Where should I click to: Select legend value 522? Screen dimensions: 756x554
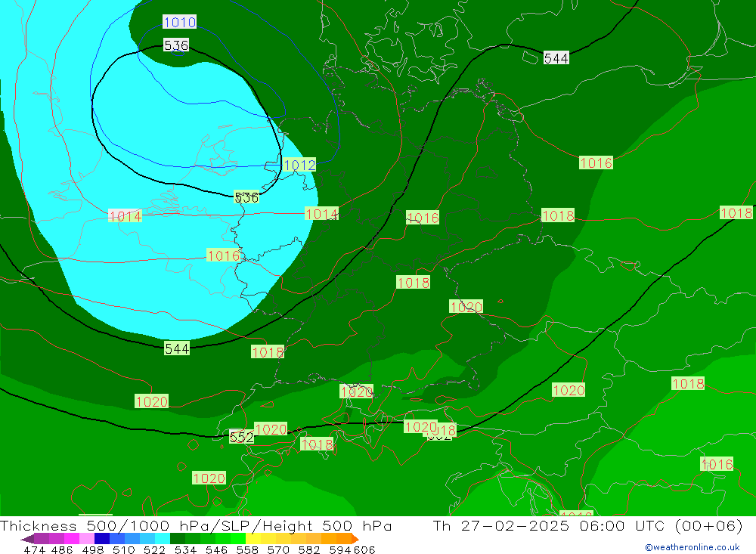[154, 549]
